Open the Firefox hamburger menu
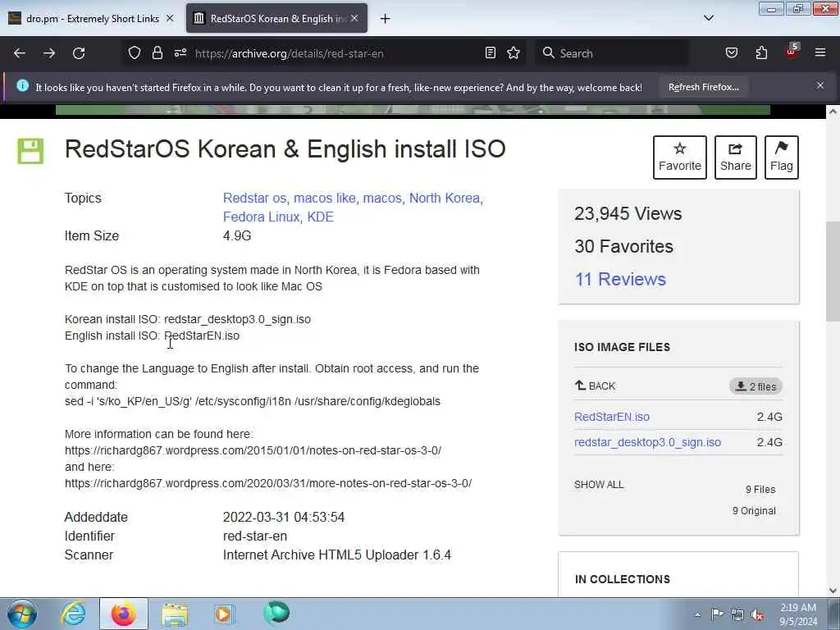 [820, 52]
